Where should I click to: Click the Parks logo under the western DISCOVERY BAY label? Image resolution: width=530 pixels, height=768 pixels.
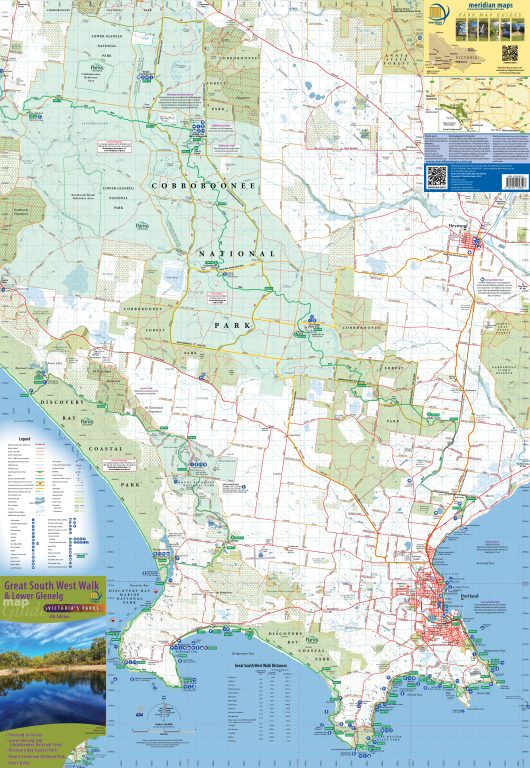(87, 421)
